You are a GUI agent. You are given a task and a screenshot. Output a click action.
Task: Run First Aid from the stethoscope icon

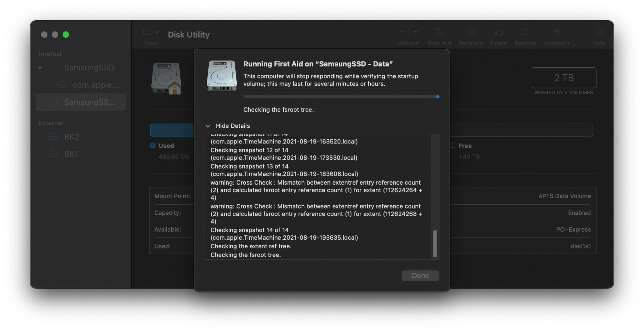coord(439,32)
